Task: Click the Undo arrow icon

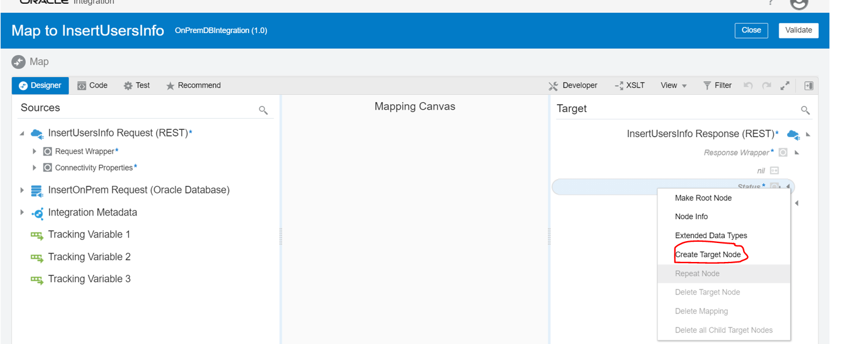Action: click(x=748, y=86)
